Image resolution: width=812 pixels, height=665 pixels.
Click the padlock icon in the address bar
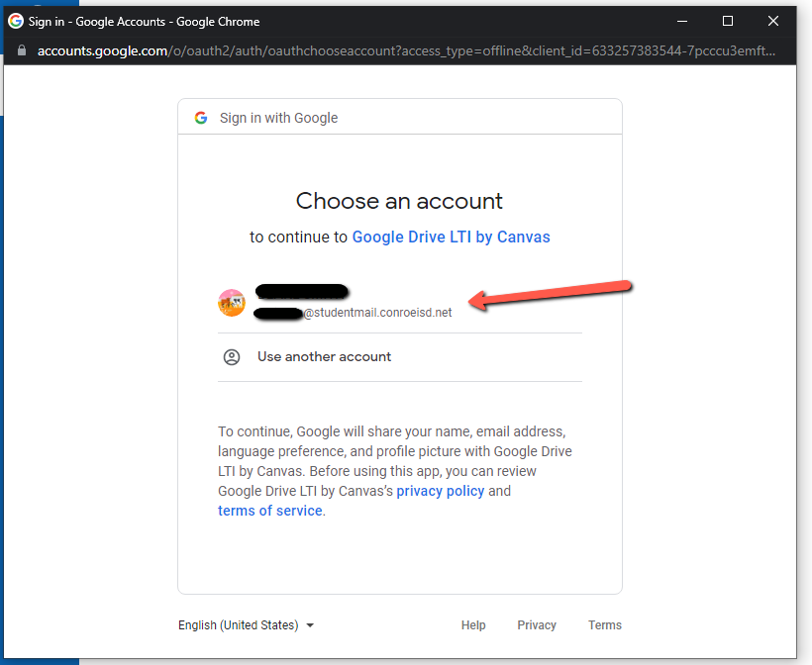(x=22, y=50)
